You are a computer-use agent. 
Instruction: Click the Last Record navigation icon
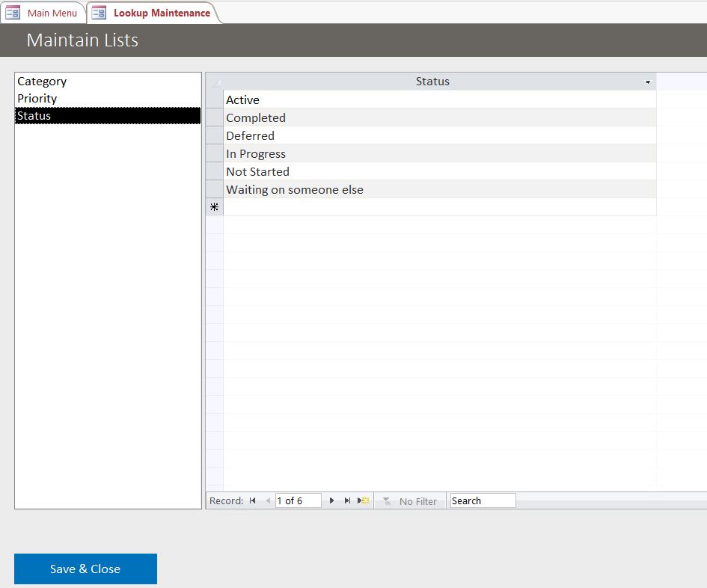coord(346,500)
